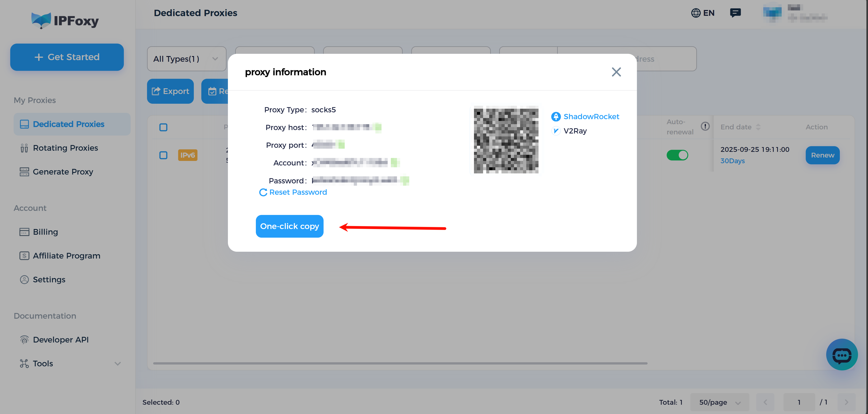Open the Developer API icon
The image size is (868, 414).
[x=24, y=339]
